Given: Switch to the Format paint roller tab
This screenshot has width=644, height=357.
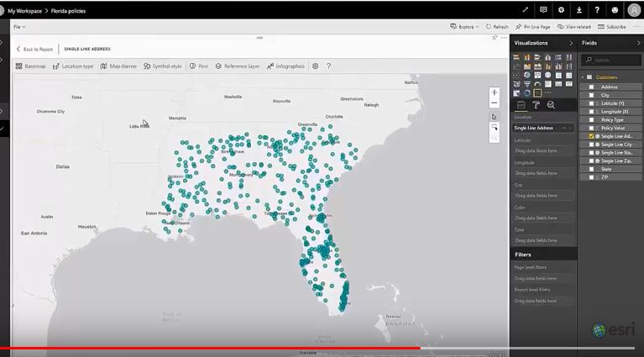Looking at the screenshot, I should click(536, 105).
